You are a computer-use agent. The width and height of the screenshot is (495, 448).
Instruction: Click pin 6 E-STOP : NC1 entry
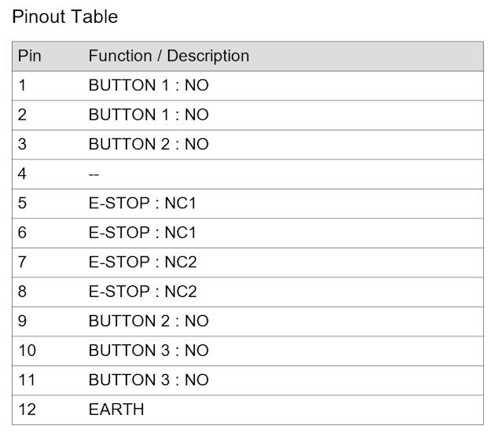pyautogui.click(x=142, y=233)
